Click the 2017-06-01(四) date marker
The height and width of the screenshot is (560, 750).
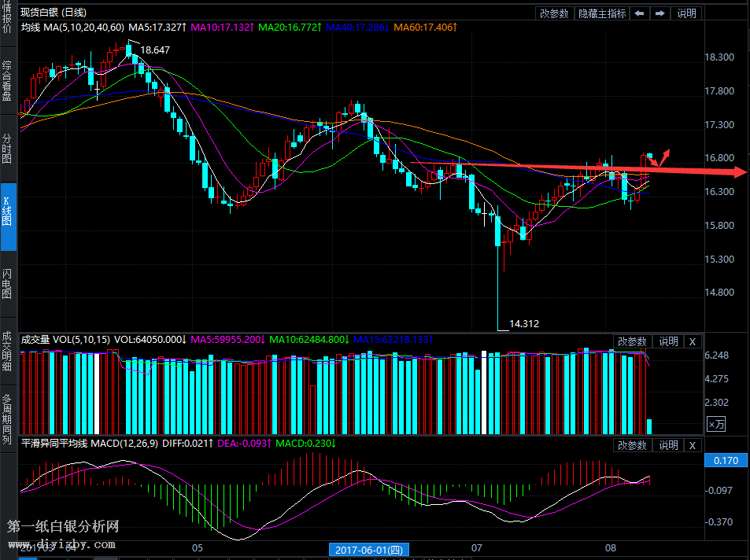(369, 548)
